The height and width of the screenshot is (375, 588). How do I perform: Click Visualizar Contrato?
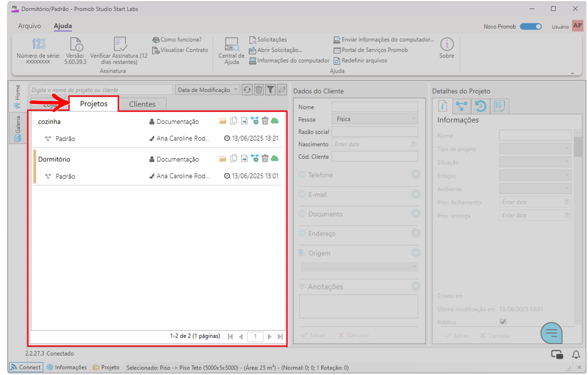180,50
